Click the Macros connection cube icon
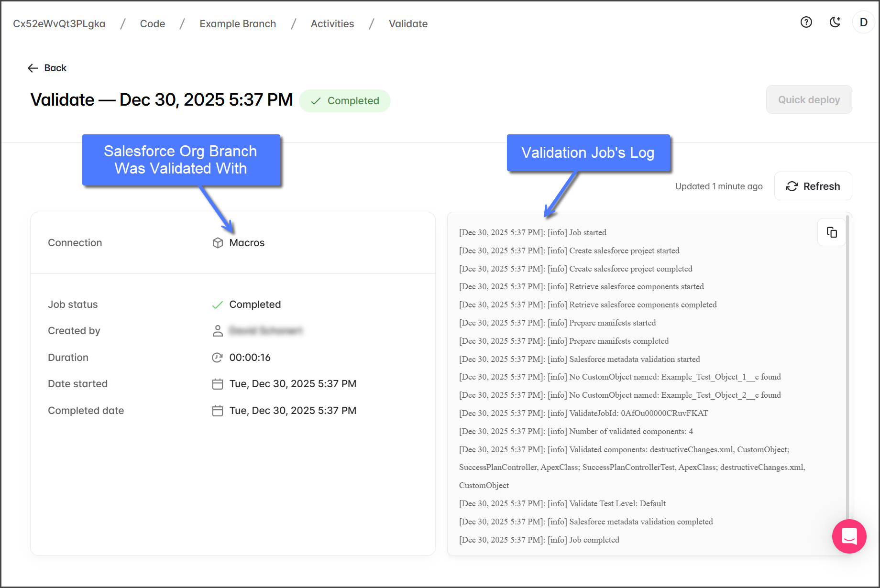The height and width of the screenshot is (588, 880). point(218,243)
